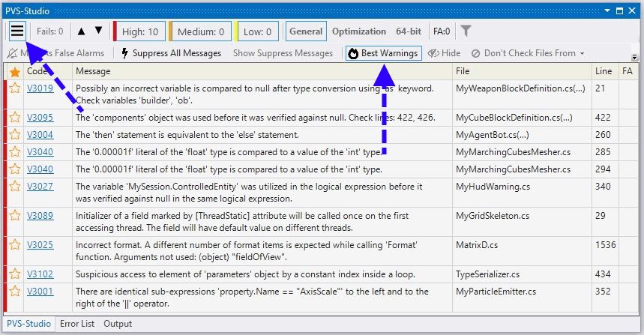
Task: Open V3004 diagnostic documentation link
Action: (40, 135)
